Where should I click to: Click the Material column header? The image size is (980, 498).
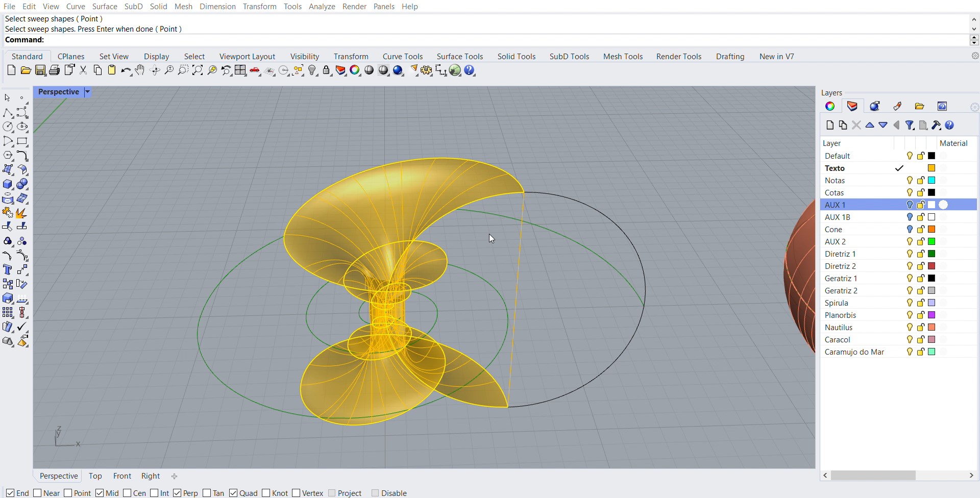tap(953, 143)
